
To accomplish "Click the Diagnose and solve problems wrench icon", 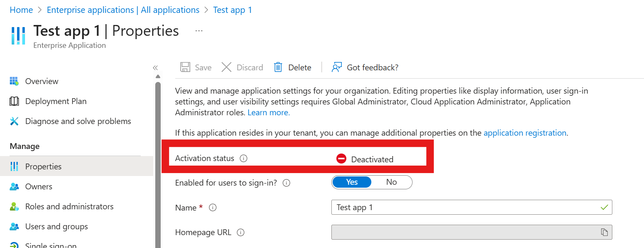I will 15,121.
